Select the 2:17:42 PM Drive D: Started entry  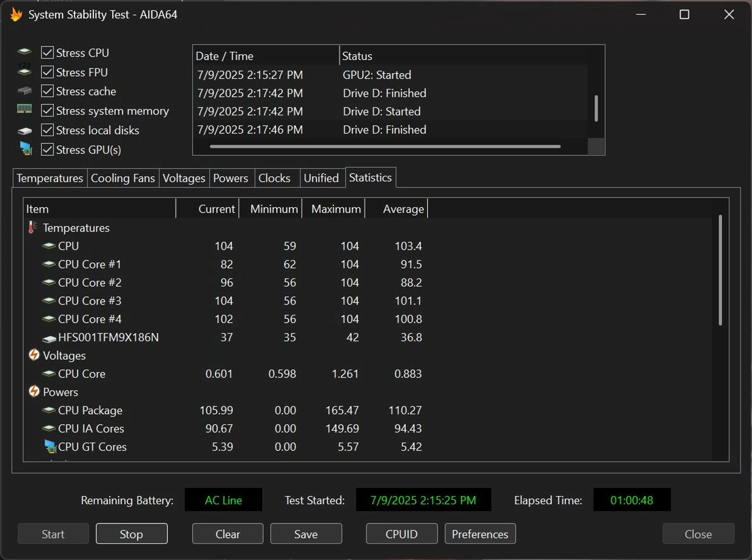pyautogui.click(x=391, y=111)
